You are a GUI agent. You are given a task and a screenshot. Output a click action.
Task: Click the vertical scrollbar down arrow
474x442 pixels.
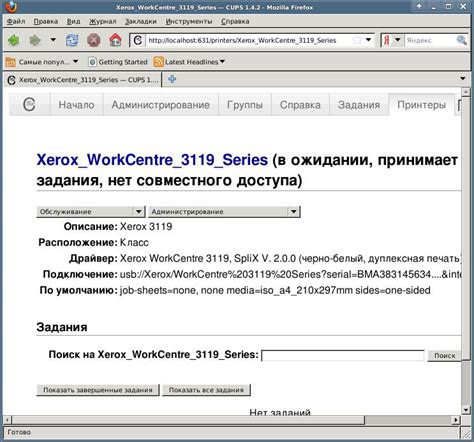click(466, 410)
